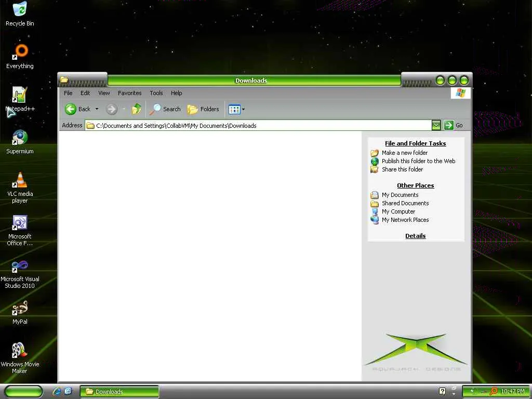Open Shared Documents from Other Places
The width and height of the screenshot is (532, 399).
coord(405,203)
